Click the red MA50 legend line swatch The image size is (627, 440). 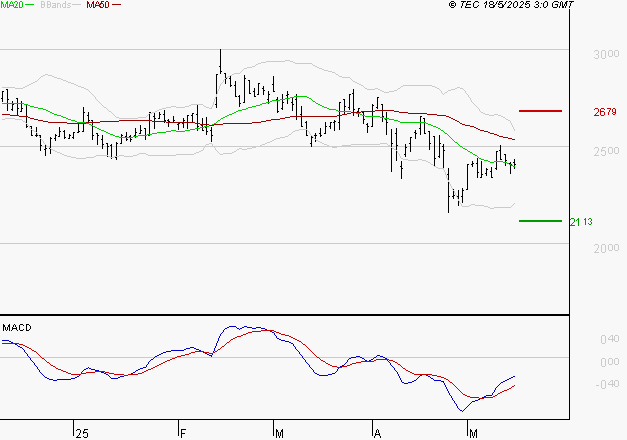coord(116,6)
